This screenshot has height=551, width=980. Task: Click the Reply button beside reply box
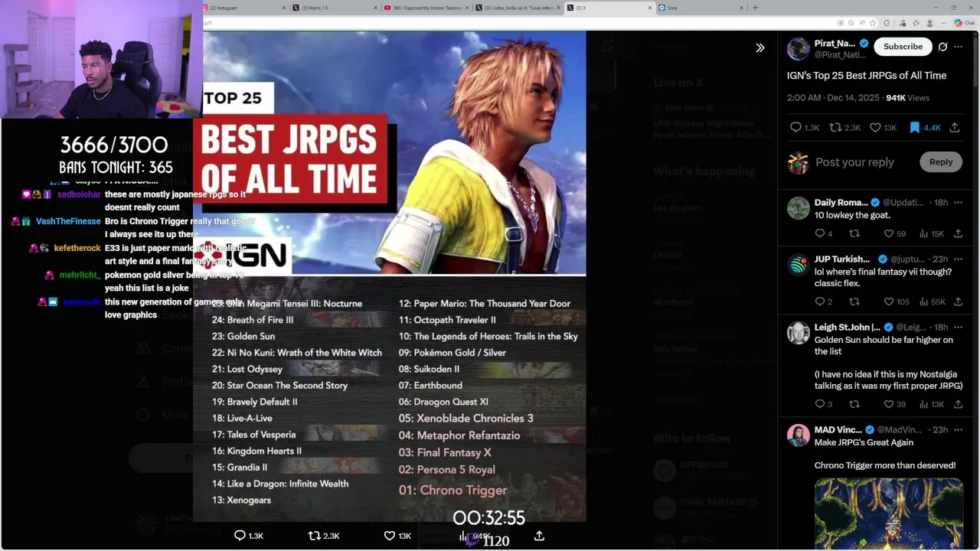click(x=941, y=161)
